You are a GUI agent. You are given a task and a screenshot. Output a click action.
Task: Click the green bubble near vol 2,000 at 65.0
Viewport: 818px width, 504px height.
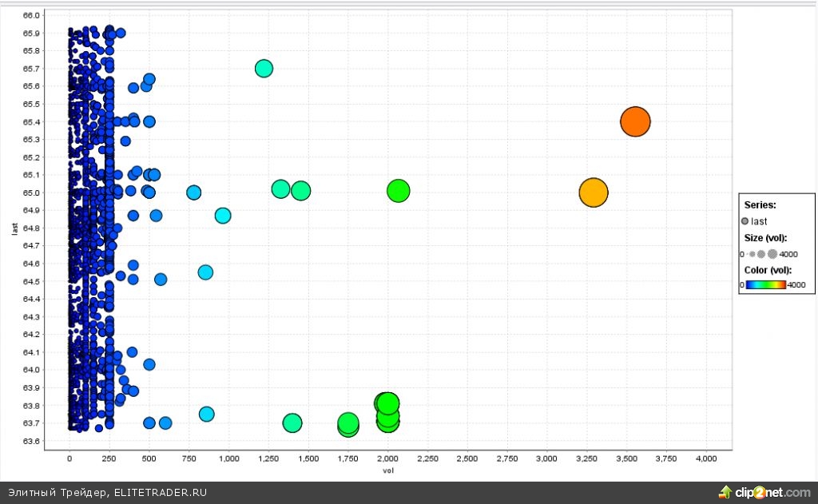pyautogui.click(x=398, y=191)
